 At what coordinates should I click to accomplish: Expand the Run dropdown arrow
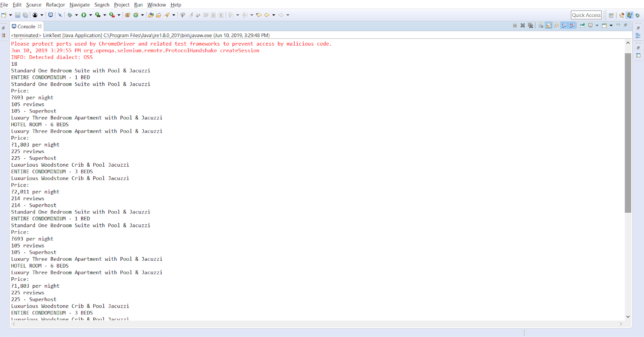(90, 15)
